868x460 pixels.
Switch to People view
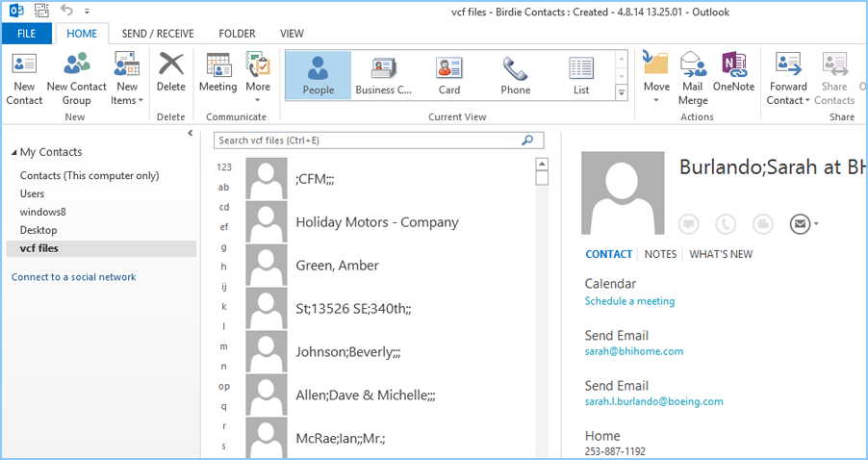click(x=319, y=75)
